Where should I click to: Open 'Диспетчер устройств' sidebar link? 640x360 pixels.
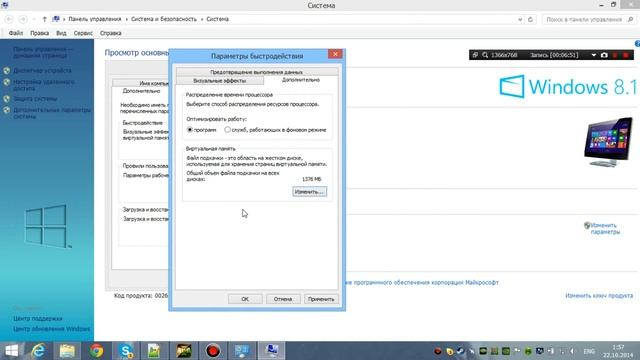pyautogui.click(x=42, y=71)
